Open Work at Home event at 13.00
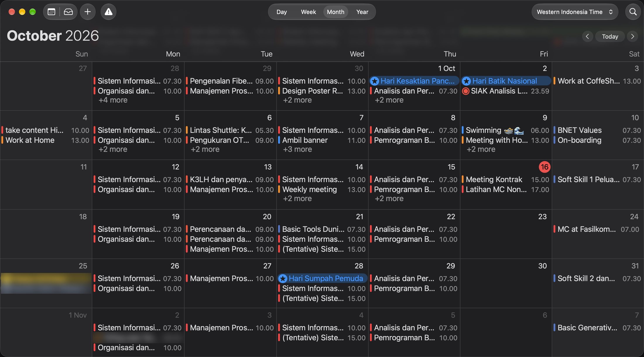The image size is (644, 357). click(x=46, y=140)
